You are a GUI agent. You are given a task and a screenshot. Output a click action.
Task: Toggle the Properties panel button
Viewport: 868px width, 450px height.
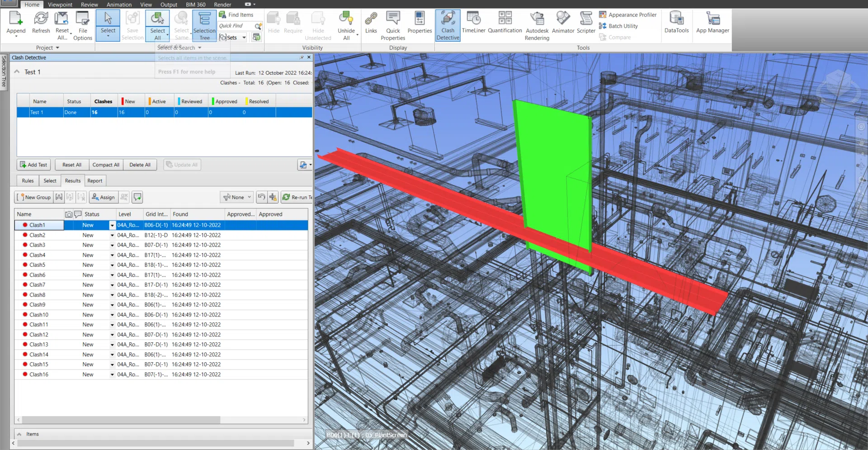(x=420, y=23)
